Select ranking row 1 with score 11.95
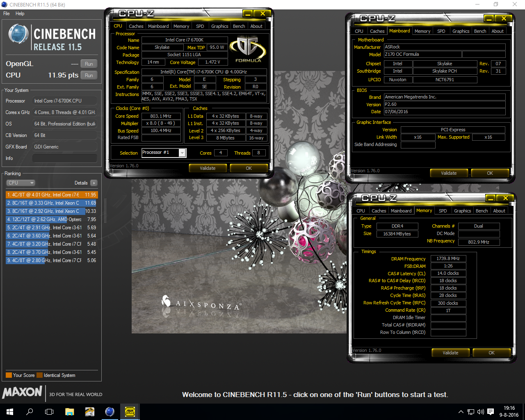Viewport: 525px width, 420px height. (52, 195)
